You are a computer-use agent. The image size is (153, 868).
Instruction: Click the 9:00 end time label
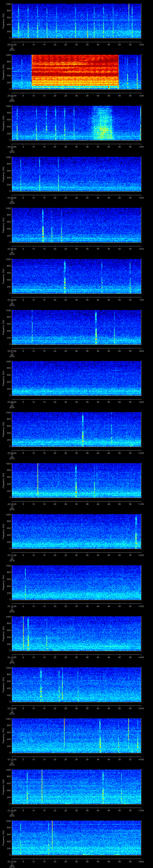coord(141,402)
